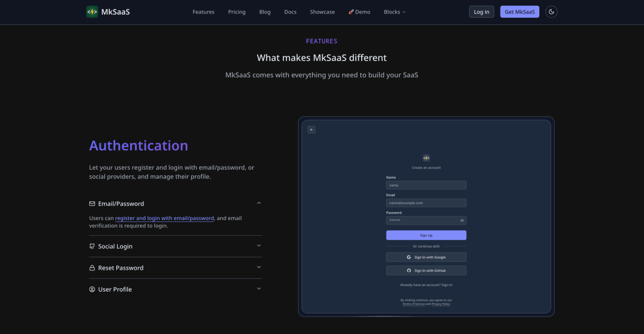The width and height of the screenshot is (644, 334).
Task: Open the Features nav item
Action: click(x=203, y=12)
